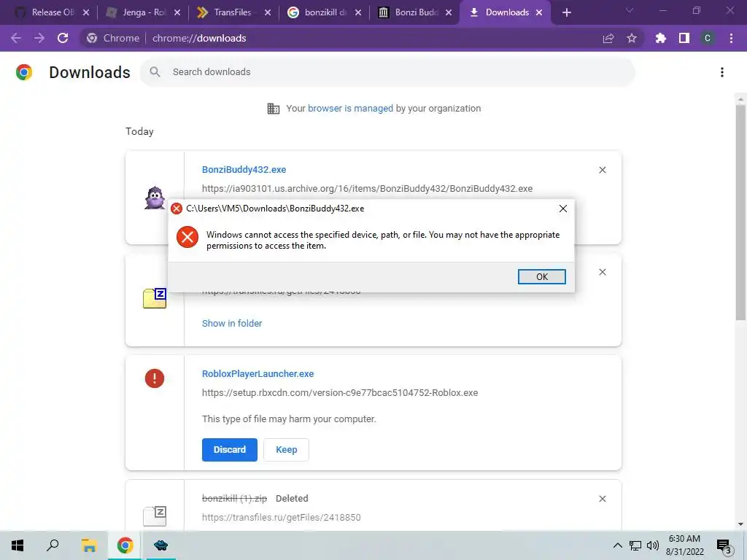Open the Extensions puzzle icon
The height and width of the screenshot is (560, 747).
(660, 38)
